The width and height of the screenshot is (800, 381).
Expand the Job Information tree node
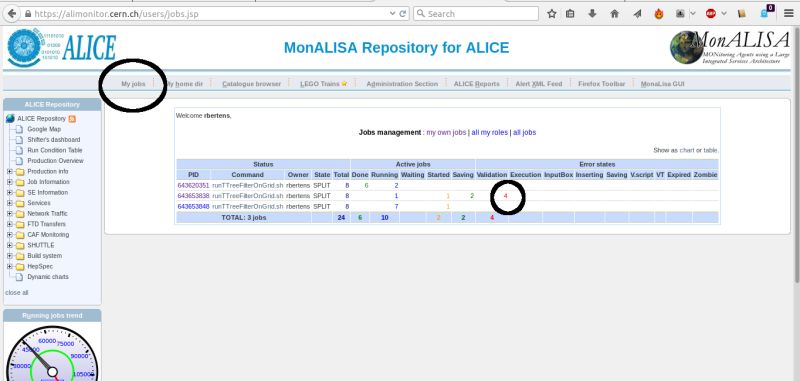coord(10,182)
